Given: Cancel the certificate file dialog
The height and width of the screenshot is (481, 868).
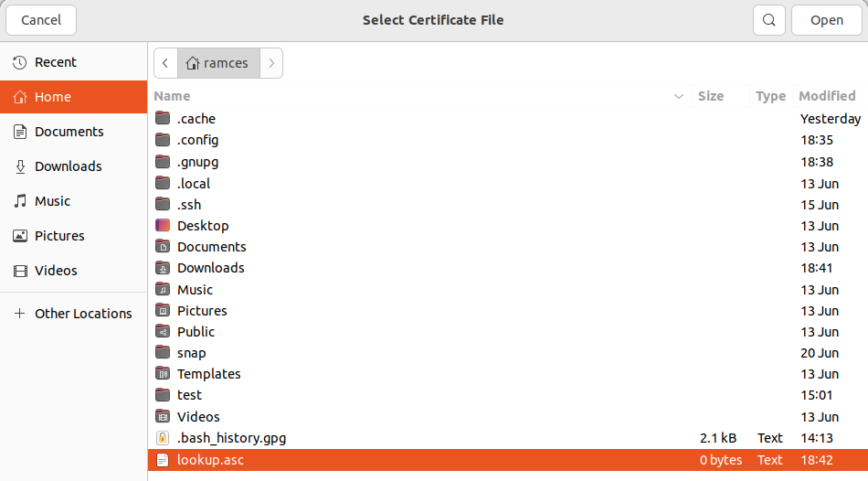Looking at the screenshot, I should point(41,20).
